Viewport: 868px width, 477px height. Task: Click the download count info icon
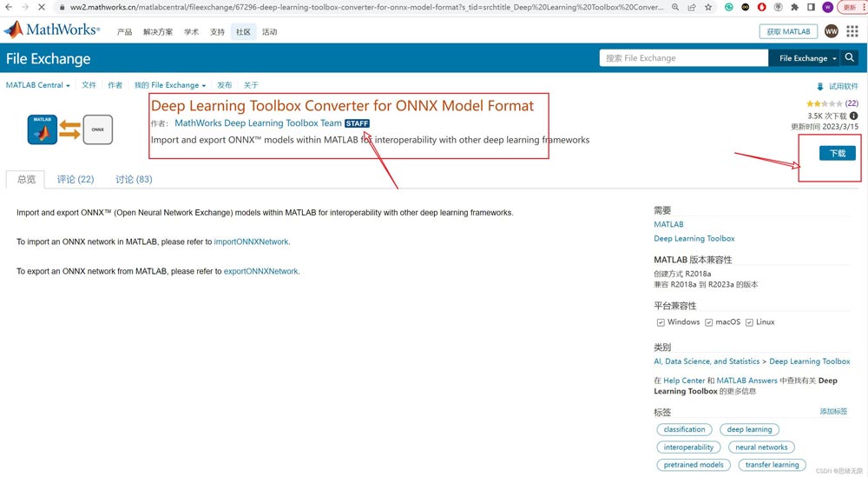point(853,116)
